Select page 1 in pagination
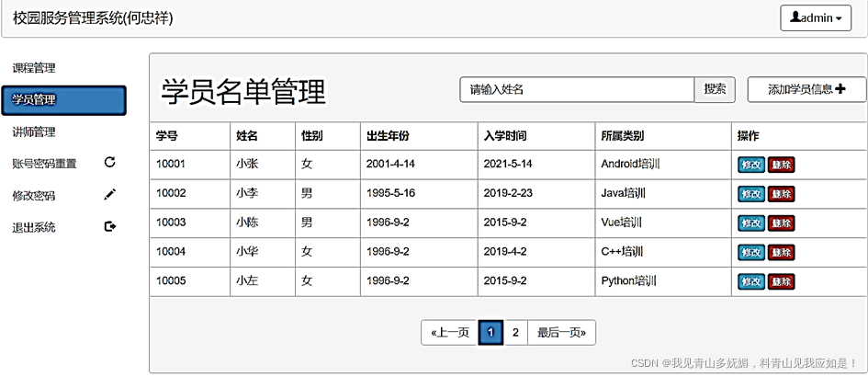Viewport: 868px width, 377px height. 491,333
